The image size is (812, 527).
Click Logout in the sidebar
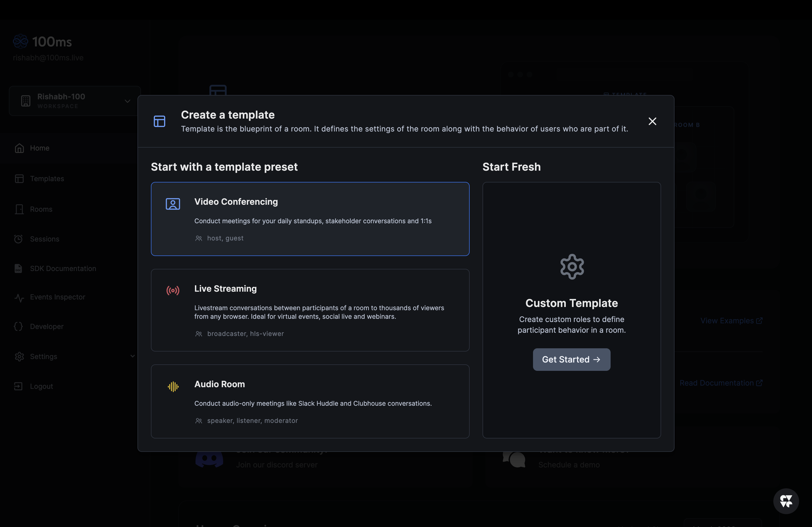41,386
